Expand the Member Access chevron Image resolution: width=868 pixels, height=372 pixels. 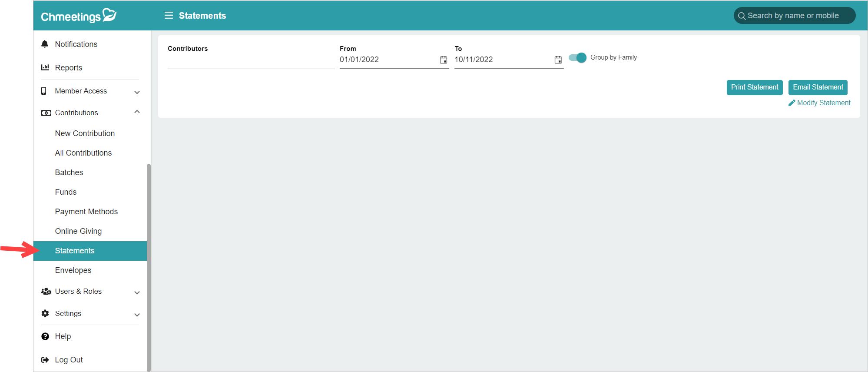(137, 92)
